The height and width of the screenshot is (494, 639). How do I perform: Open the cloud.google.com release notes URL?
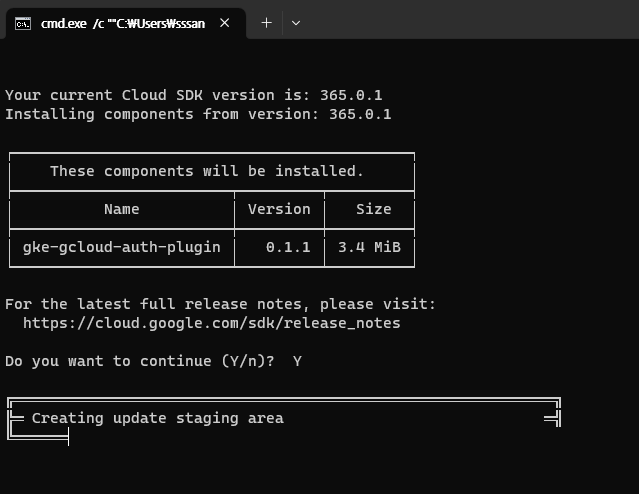211,323
